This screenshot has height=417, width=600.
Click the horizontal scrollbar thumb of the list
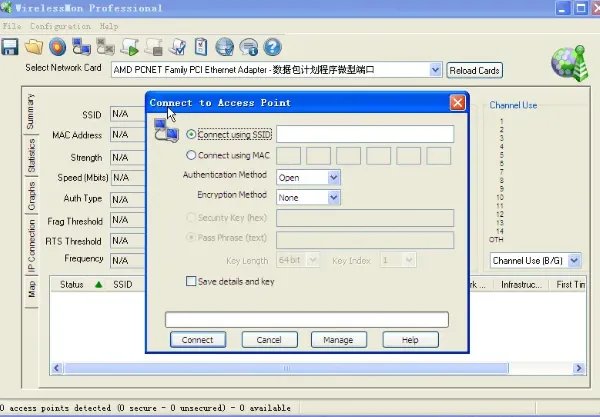pos(286,368)
